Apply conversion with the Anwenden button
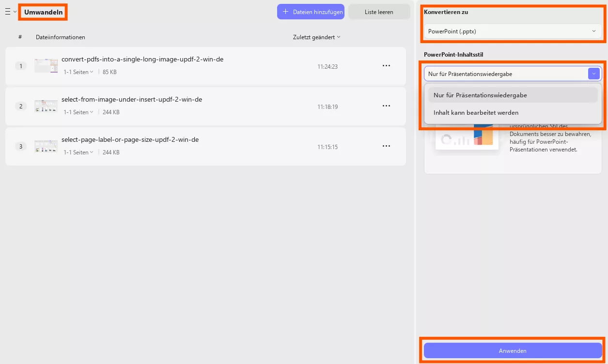This screenshot has height=364, width=608. tap(512, 350)
